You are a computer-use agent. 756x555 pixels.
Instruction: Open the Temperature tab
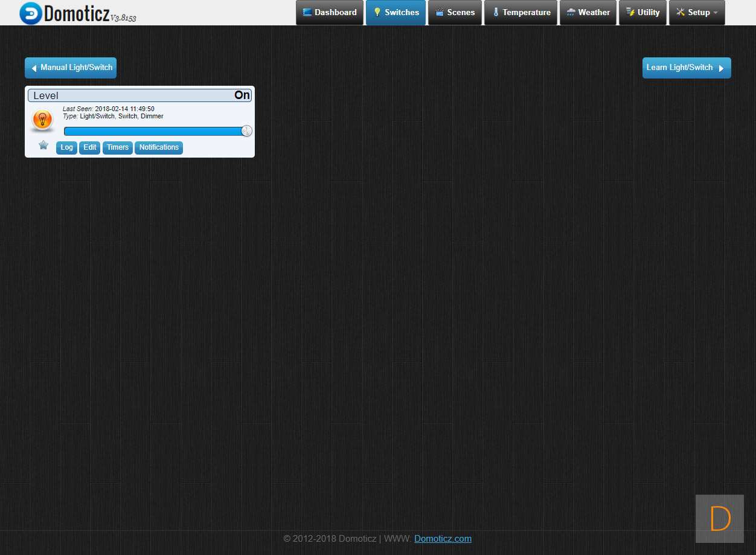(x=521, y=13)
